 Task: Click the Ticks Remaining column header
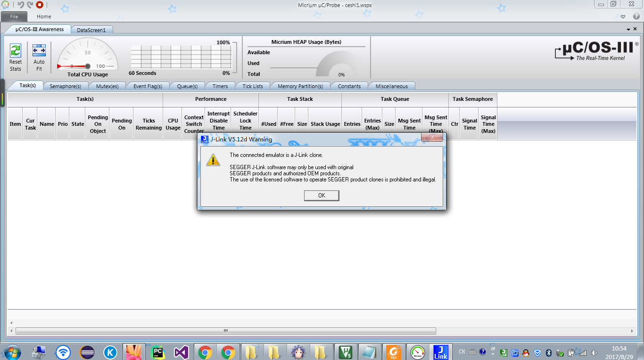click(149, 124)
